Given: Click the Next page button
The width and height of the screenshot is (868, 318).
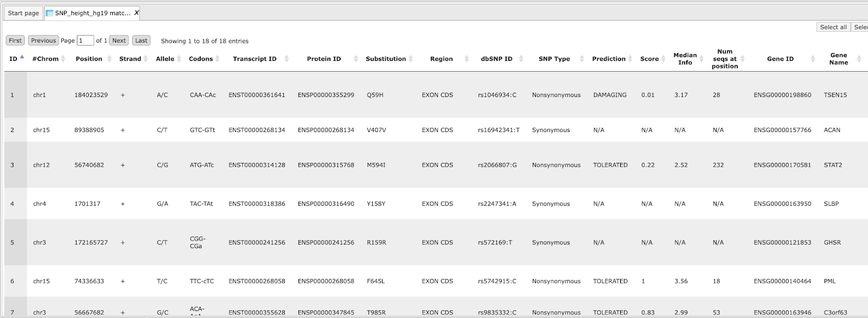Looking at the screenshot, I should (119, 41).
